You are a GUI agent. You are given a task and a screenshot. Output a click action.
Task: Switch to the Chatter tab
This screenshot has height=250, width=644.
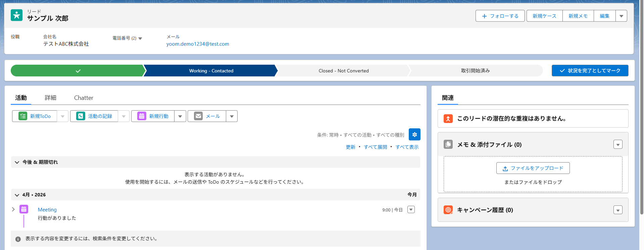84,98
